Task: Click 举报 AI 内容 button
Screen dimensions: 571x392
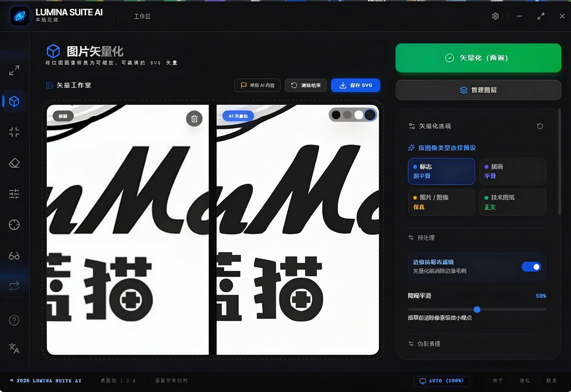Action: [258, 85]
